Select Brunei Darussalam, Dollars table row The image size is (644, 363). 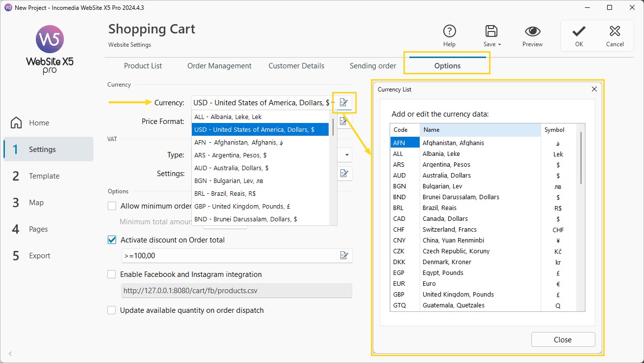coord(484,197)
